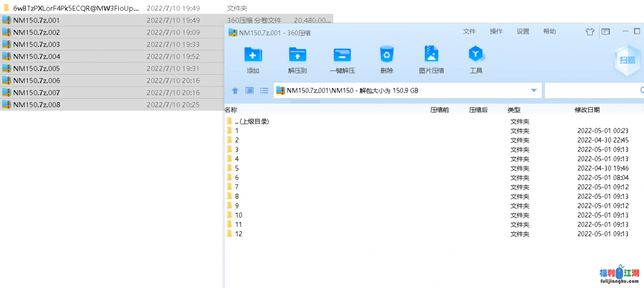Switch to large icon view mode

[250, 91]
